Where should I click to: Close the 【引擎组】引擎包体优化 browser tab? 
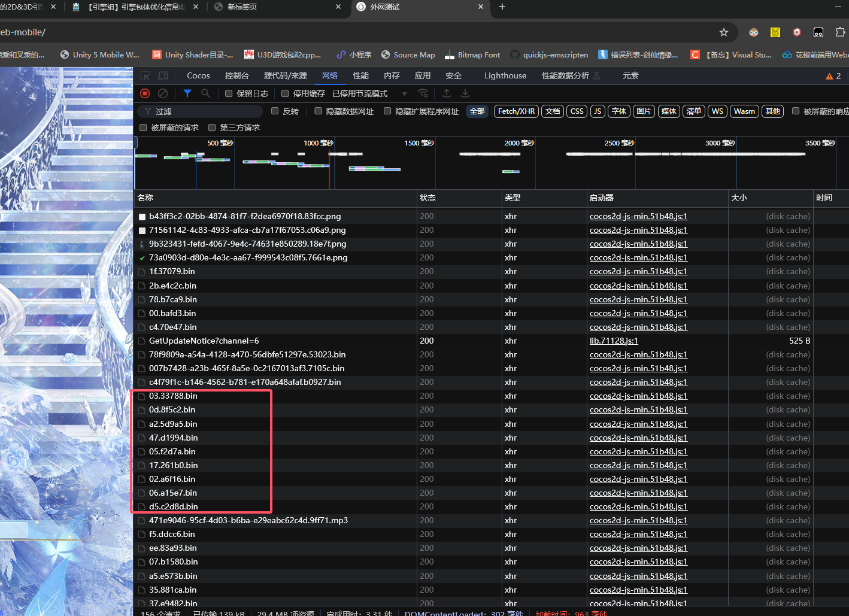(x=196, y=7)
